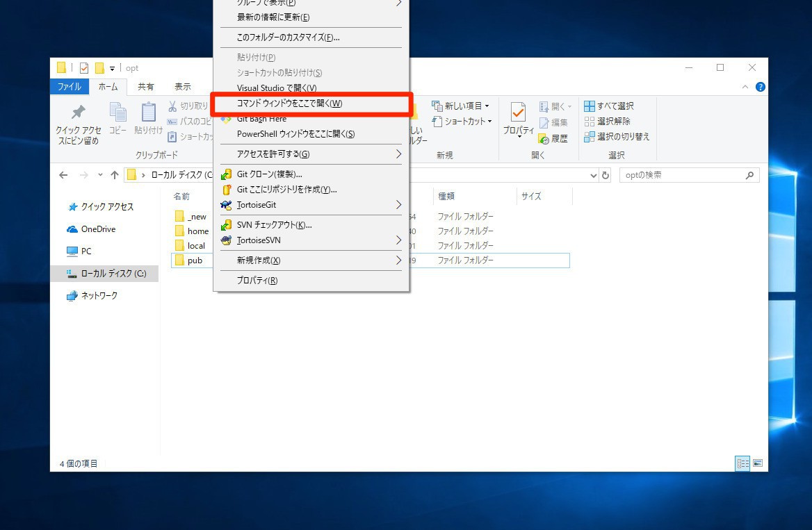Select PC in navigation pane

click(79, 251)
